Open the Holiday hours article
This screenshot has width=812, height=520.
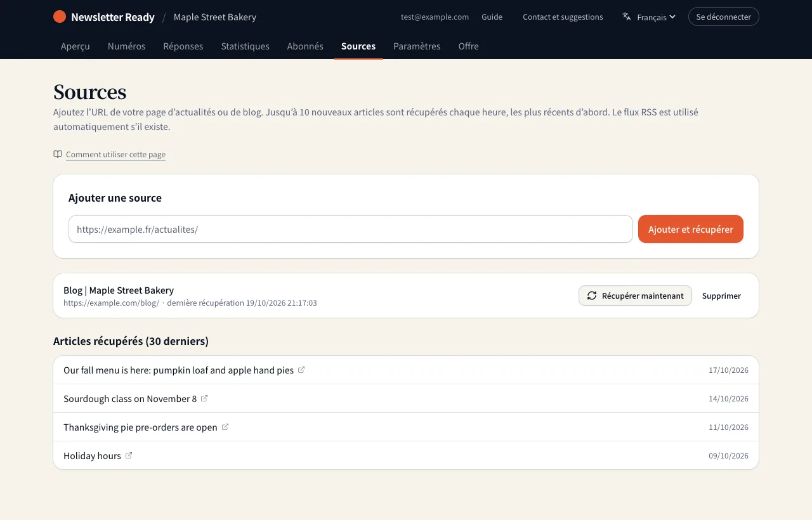92,455
